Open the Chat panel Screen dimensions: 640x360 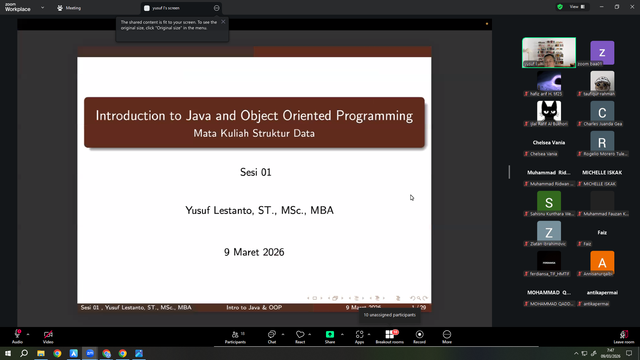click(272, 336)
